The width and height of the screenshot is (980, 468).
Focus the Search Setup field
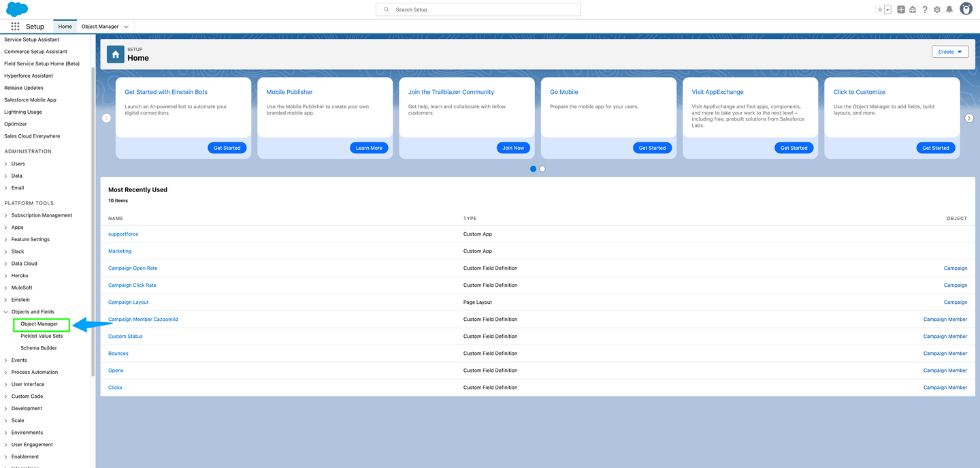coord(478,10)
